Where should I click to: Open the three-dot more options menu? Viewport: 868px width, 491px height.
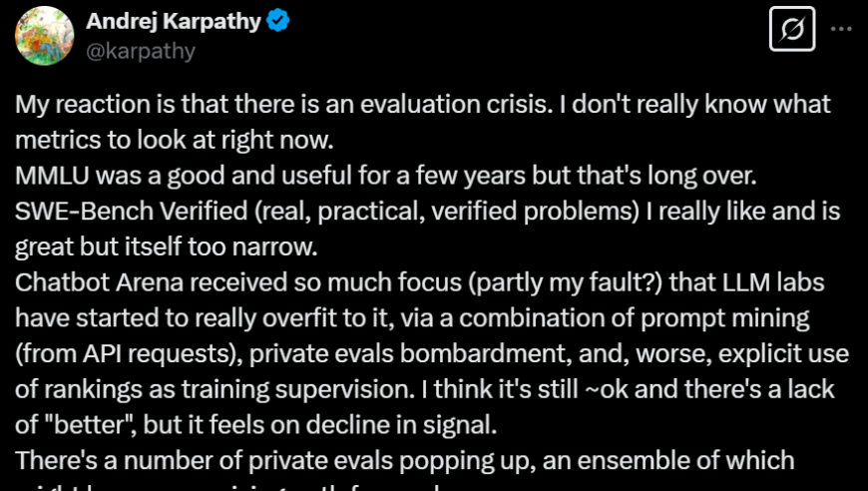coord(841,29)
